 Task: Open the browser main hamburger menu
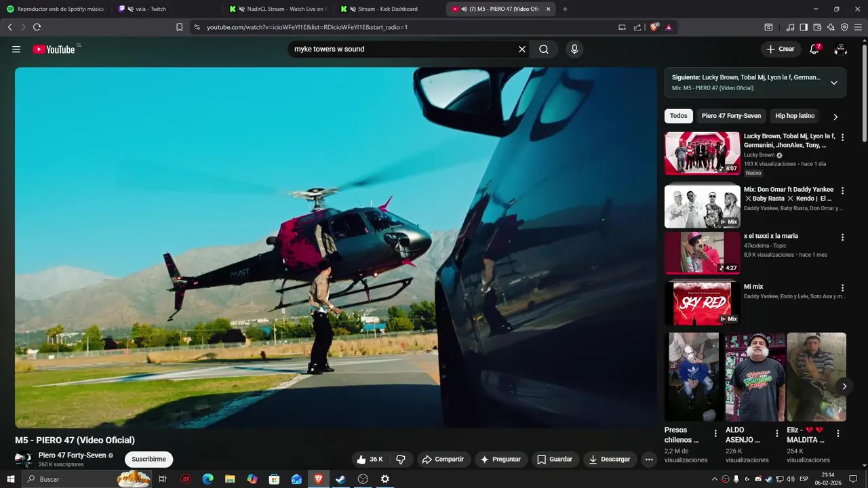click(x=859, y=27)
